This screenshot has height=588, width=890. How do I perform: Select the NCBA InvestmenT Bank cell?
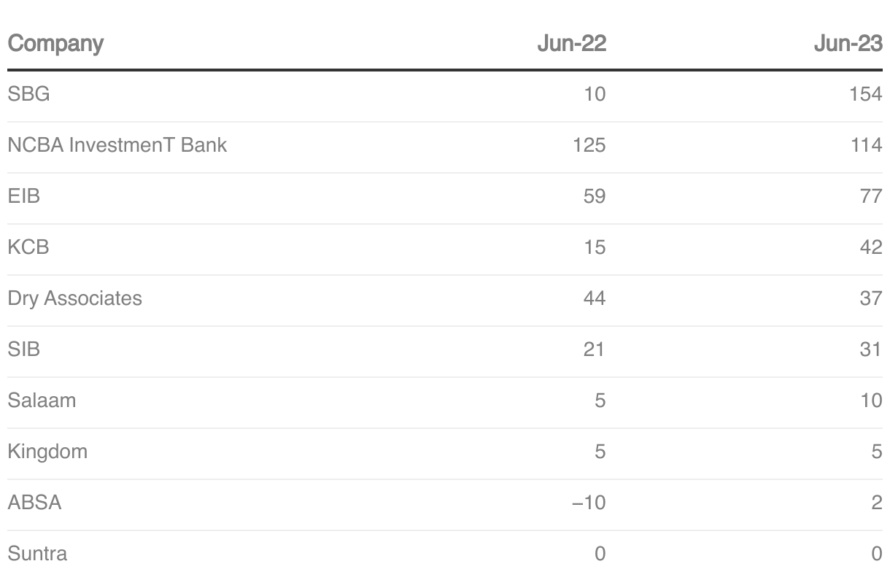(117, 145)
